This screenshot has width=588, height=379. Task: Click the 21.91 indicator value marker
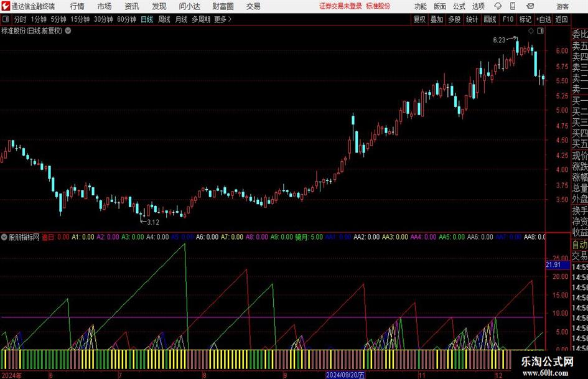pyautogui.click(x=558, y=265)
